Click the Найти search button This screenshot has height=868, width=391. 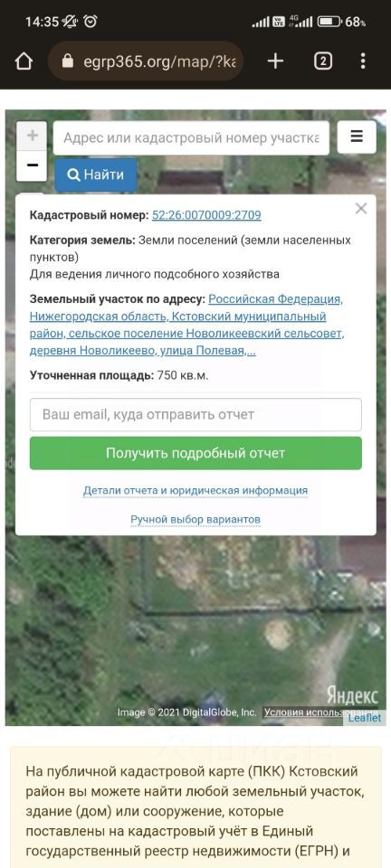pyautogui.click(x=96, y=175)
